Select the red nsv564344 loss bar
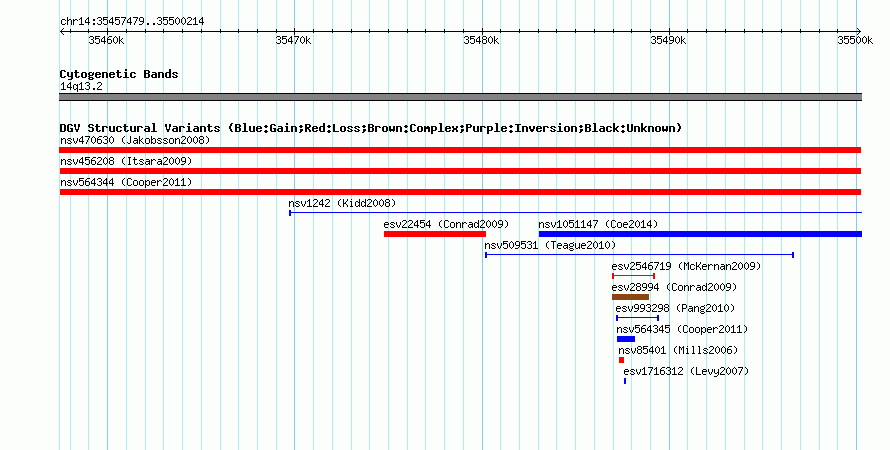890x450 pixels. [460, 192]
